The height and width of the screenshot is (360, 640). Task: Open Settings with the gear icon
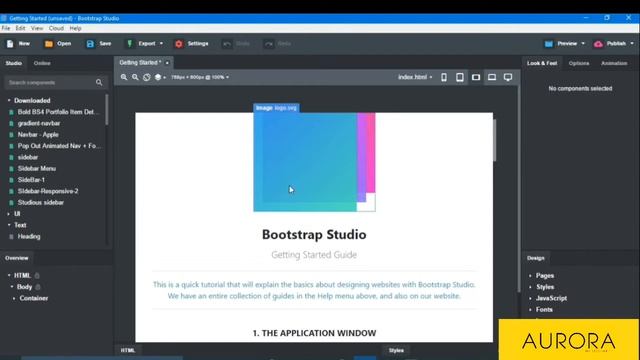[x=191, y=44]
